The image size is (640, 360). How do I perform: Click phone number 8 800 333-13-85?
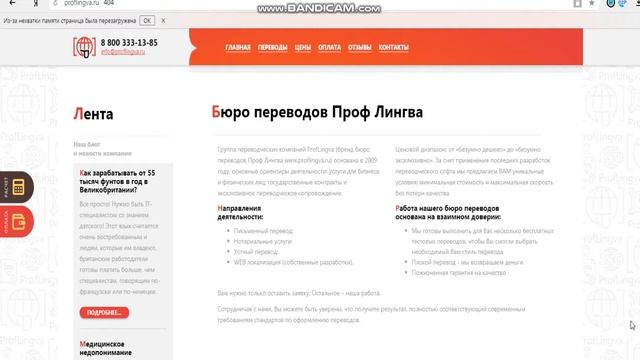coord(129,42)
